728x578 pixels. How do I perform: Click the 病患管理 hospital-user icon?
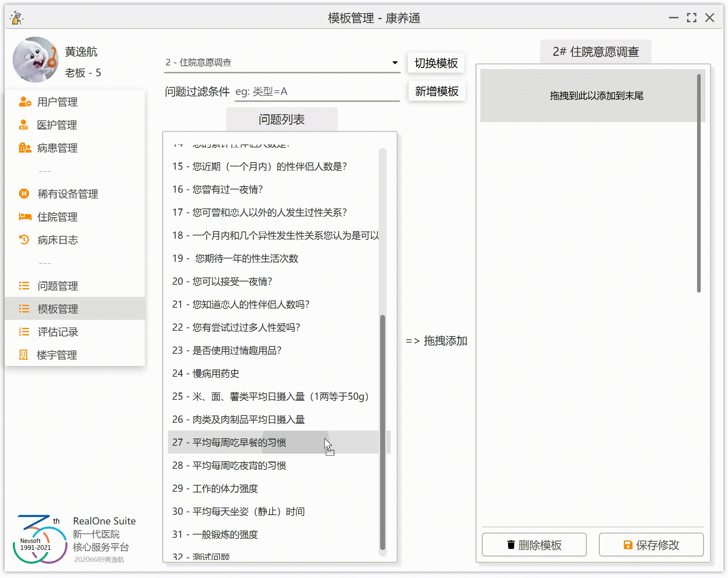[24, 148]
